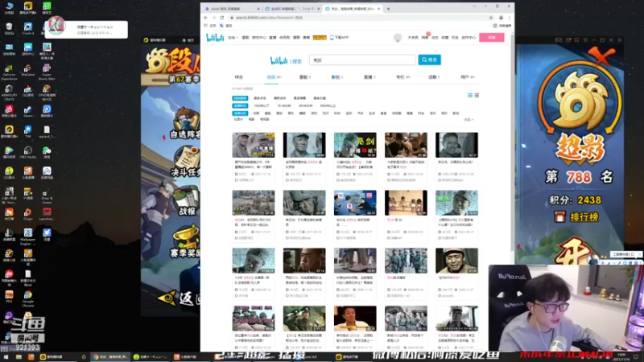Open the video thumbnail with large 亮剑 title overlay
This screenshot has height=362, width=644.
click(x=355, y=145)
